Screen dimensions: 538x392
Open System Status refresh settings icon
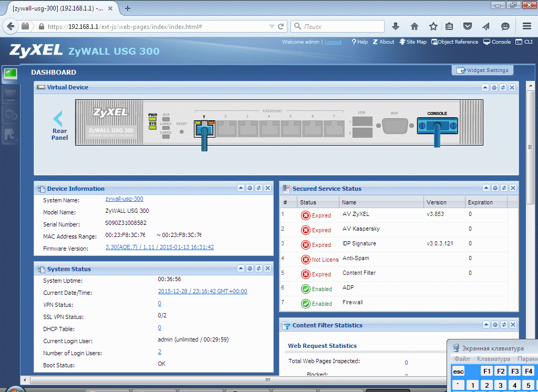tap(250, 268)
